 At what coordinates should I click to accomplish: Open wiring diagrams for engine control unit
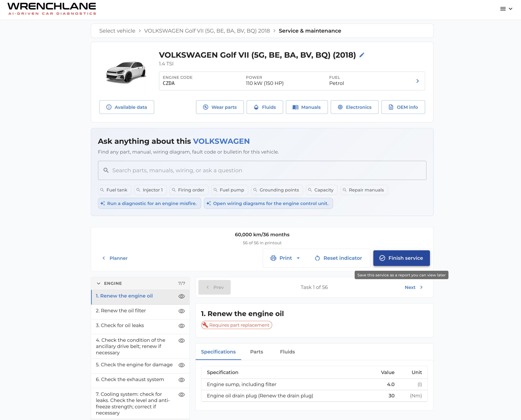268,203
